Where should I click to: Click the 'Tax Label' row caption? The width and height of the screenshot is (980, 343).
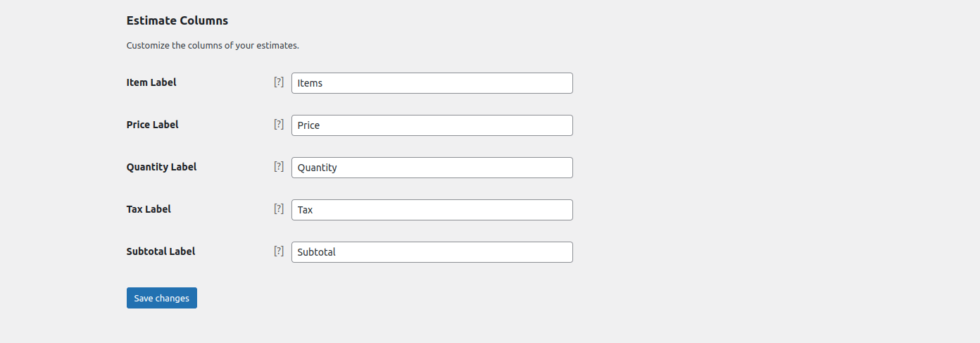(x=149, y=209)
